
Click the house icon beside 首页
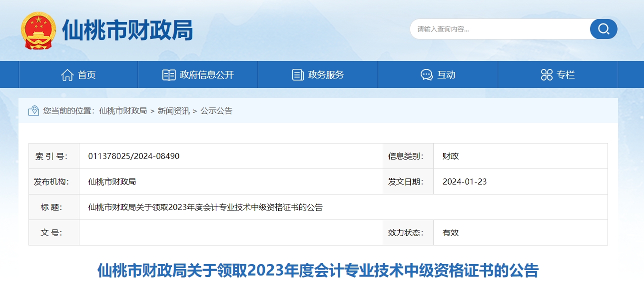(x=67, y=75)
